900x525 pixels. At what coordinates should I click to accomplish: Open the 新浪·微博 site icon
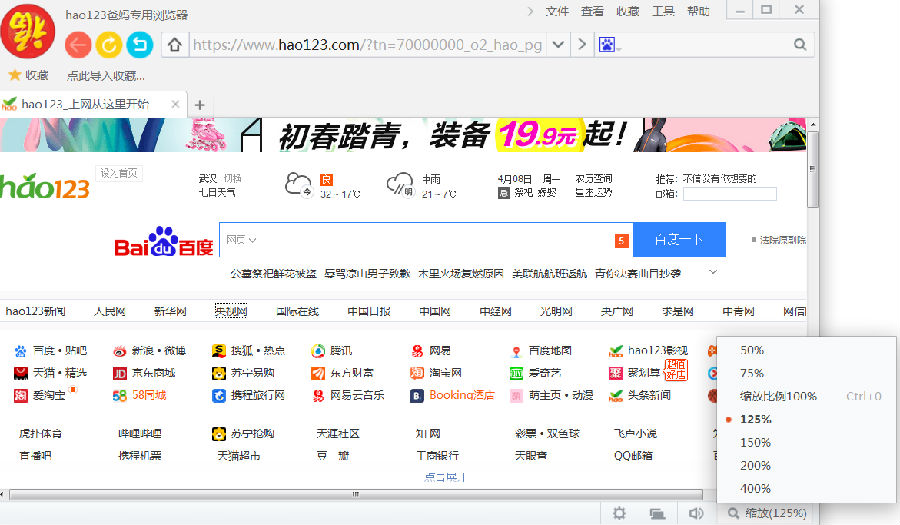[119, 351]
